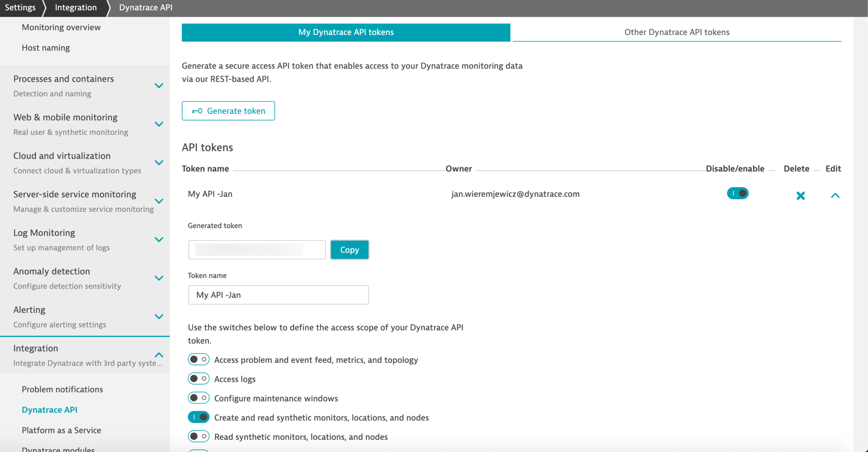Click the Token name input field
Image resolution: width=868 pixels, height=452 pixels.
coord(278,295)
